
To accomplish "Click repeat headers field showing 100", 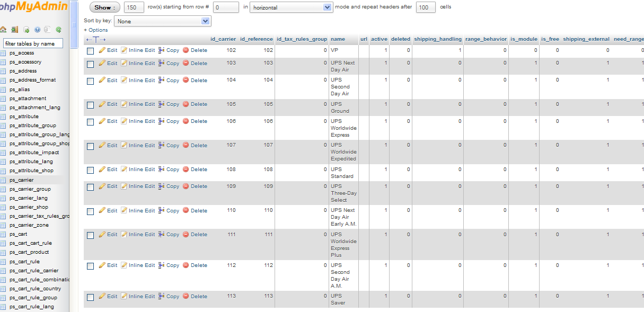I will [x=426, y=7].
